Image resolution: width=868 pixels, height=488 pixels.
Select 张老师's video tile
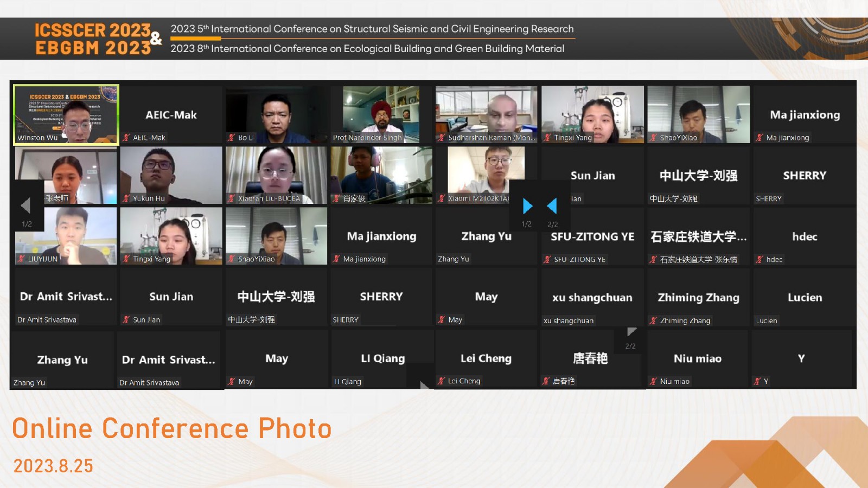(x=66, y=175)
